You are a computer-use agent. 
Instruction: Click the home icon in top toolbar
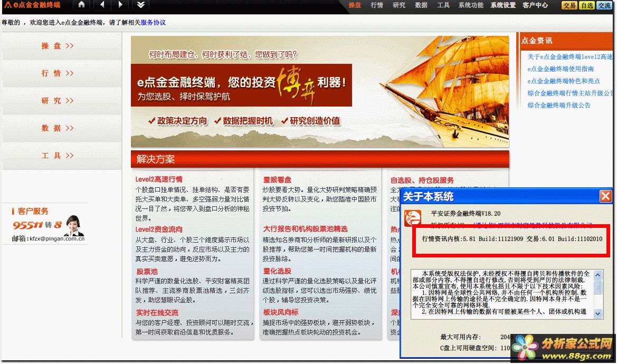[x=81, y=5]
